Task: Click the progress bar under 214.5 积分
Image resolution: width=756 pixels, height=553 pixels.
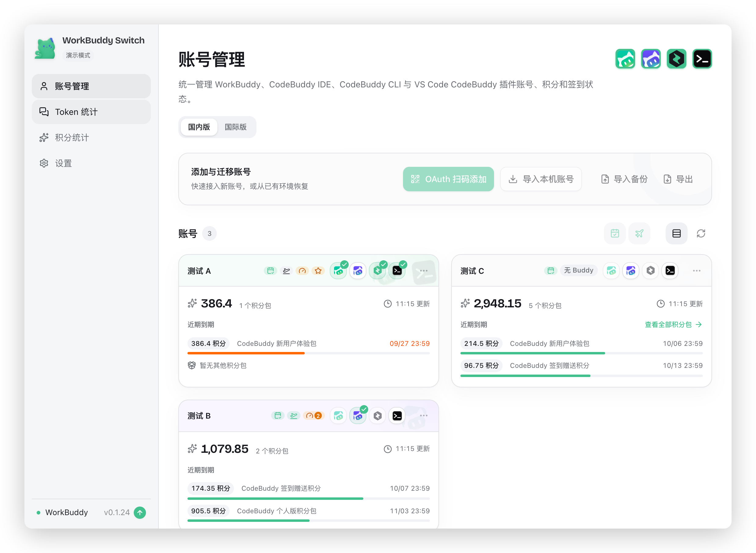Action: pyautogui.click(x=581, y=353)
